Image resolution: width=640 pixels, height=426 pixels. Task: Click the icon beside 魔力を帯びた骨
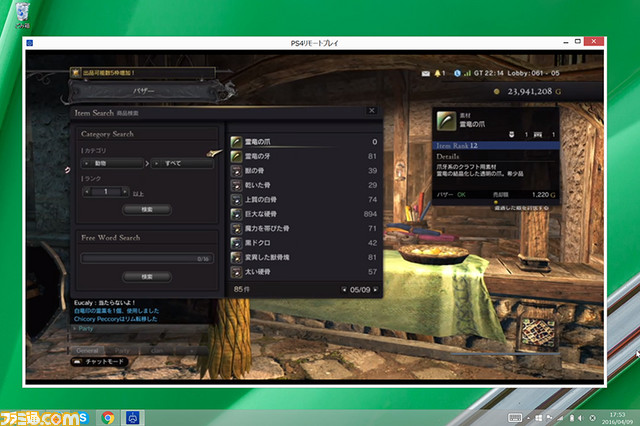click(x=236, y=229)
